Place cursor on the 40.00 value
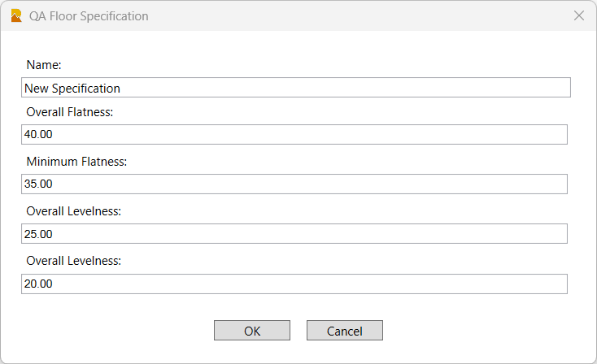This screenshot has width=597, height=364. click(x=38, y=135)
